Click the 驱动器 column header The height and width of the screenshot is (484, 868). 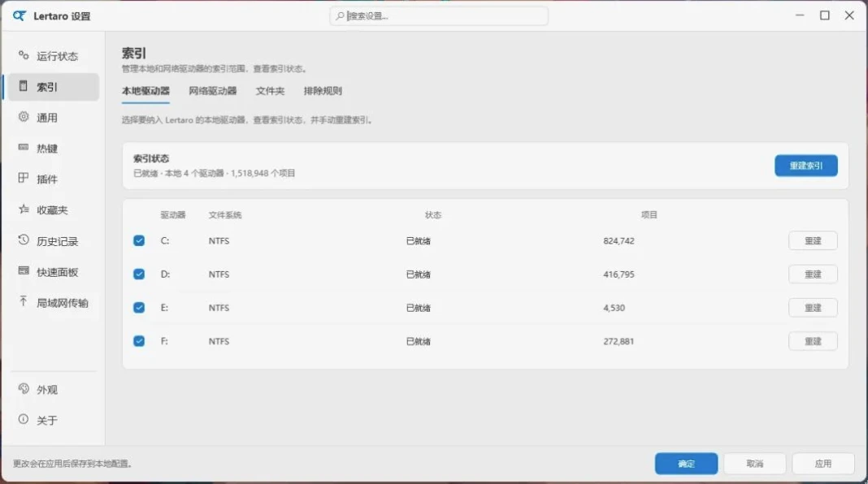tap(173, 214)
